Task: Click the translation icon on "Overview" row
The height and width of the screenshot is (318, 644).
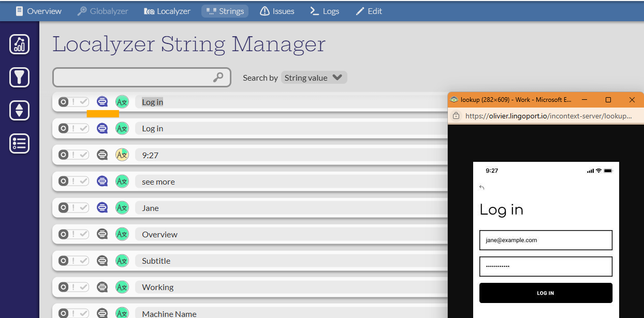Action: point(122,234)
